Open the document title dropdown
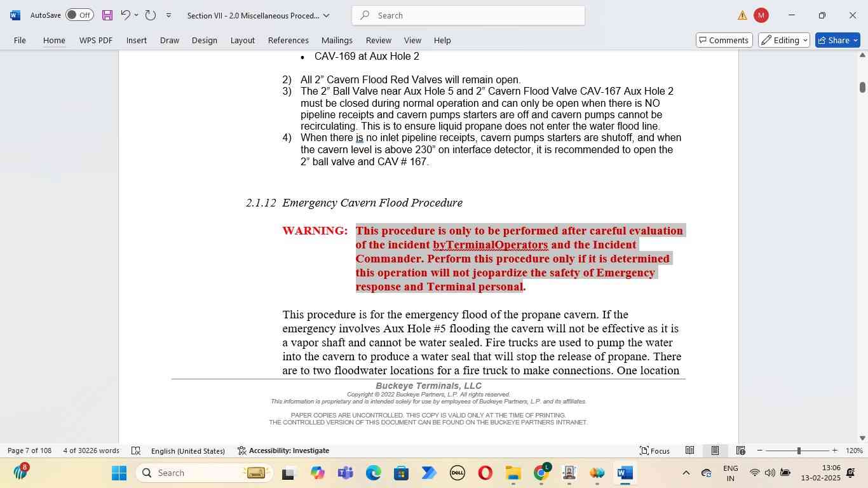 (327, 15)
